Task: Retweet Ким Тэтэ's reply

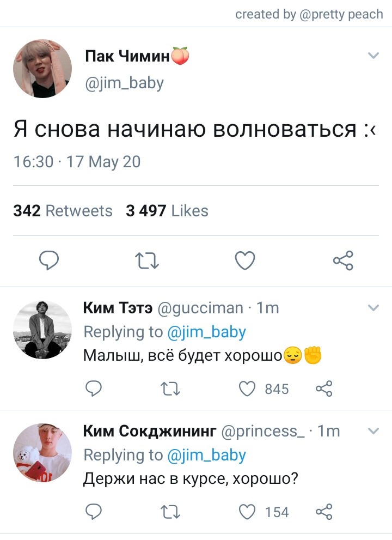Action: [171, 389]
